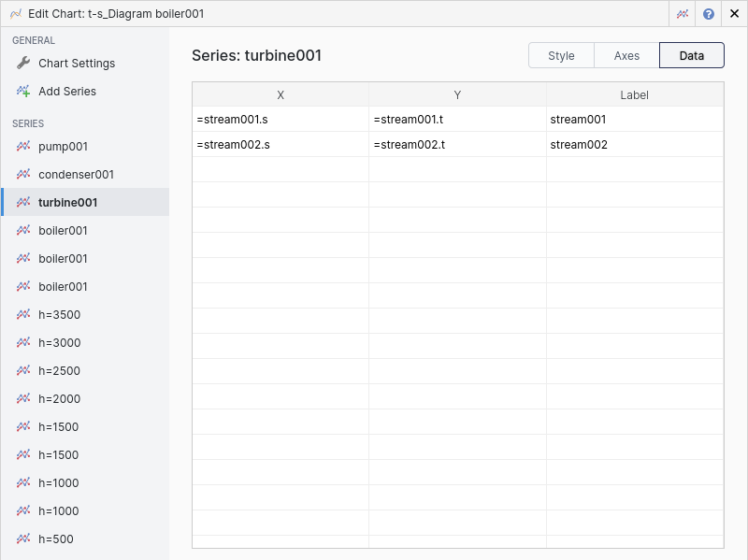Click the chart icon in title bar
748x560 pixels.
(x=683, y=14)
